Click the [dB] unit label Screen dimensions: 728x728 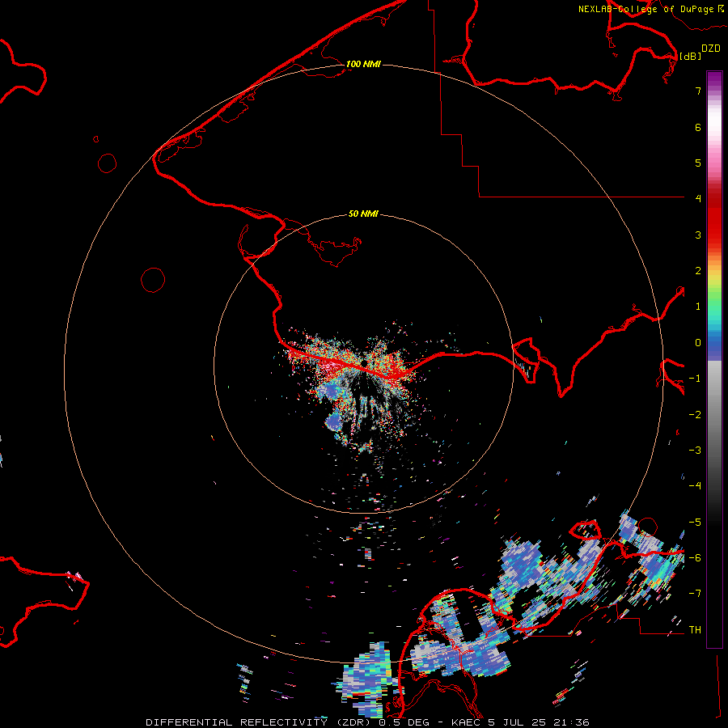coord(690,56)
